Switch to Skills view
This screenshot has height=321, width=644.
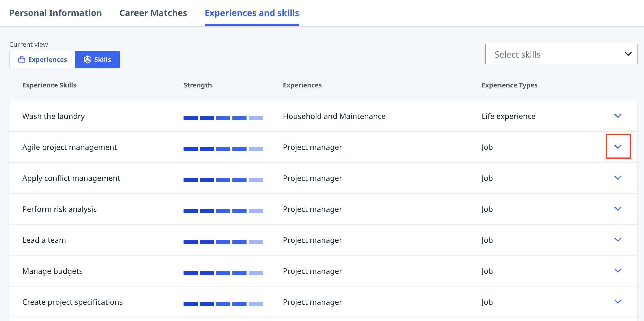click(x=97, y=59)
